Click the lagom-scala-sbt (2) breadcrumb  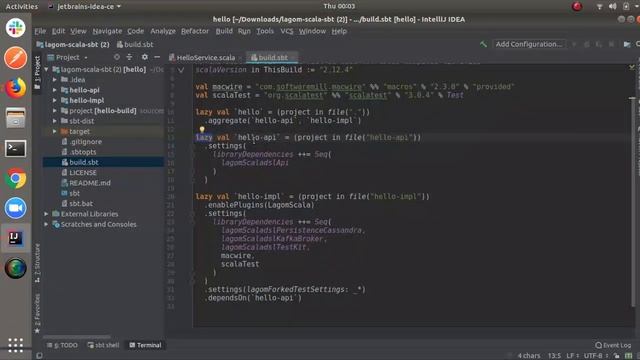[x=73, y=44]
